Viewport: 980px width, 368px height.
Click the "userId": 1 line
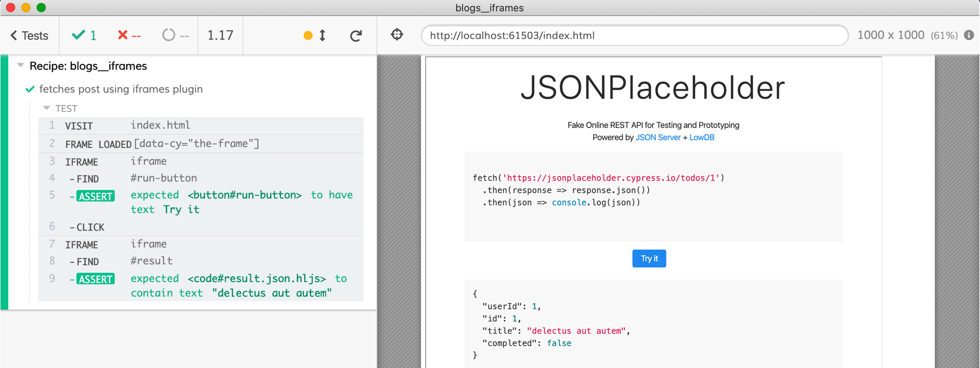pos(512,306)
